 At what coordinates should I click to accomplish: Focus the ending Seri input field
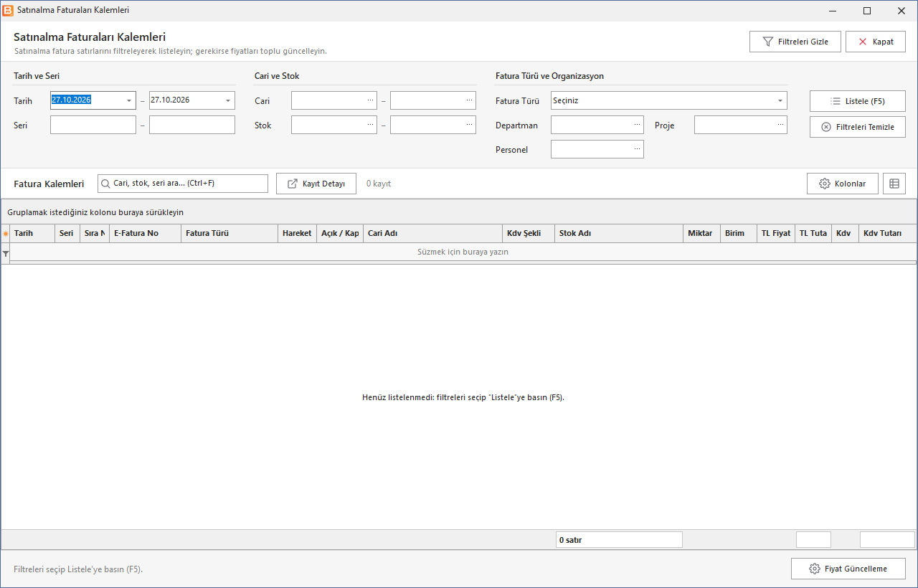click(192, 125)
